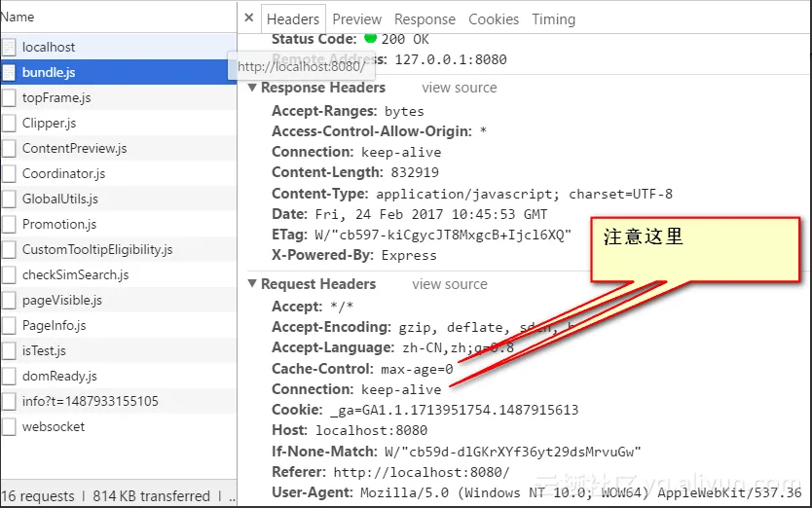Click the Referer URL value
The width and height of the screenshot is (812, 508).
(422, 472)
